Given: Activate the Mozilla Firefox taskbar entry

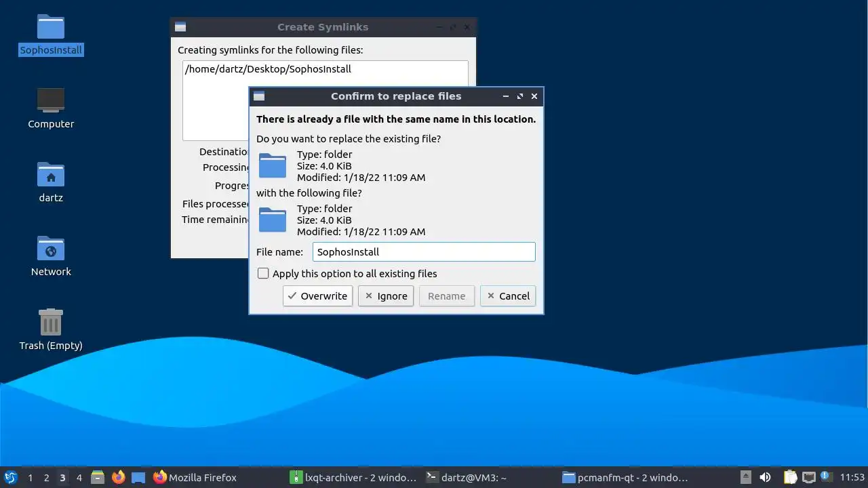Looking at the screenshot, I should pyautogui.click(x=195, y=477).
